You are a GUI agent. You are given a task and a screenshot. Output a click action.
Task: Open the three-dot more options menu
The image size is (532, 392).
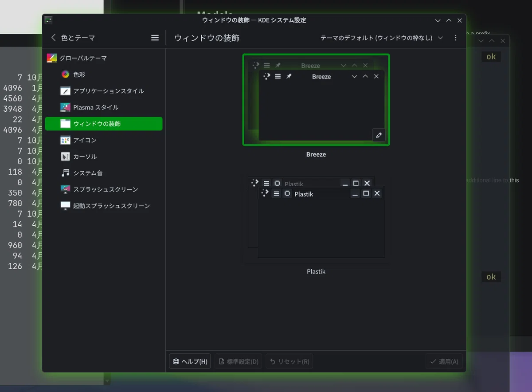pyautogui.click(x=456, y=38)
